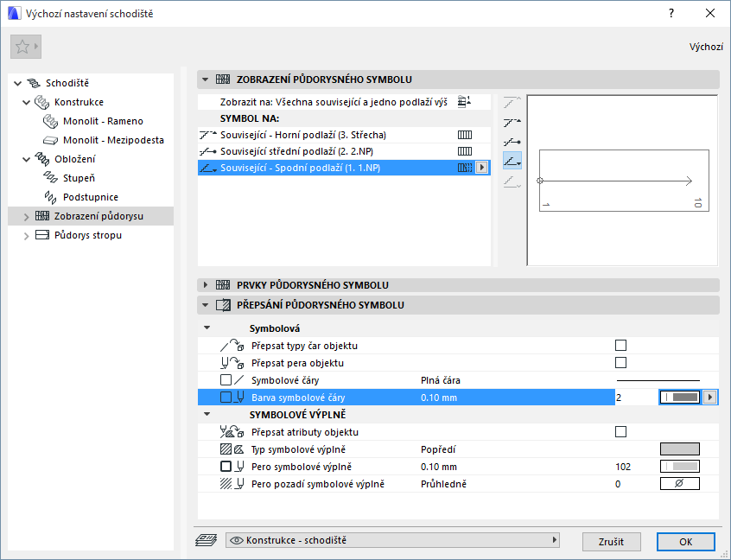Screen dimensions: 731x560
Task: Open Pero pozadí symbolové výplně swatch
Action: click(x=680, y=484)
